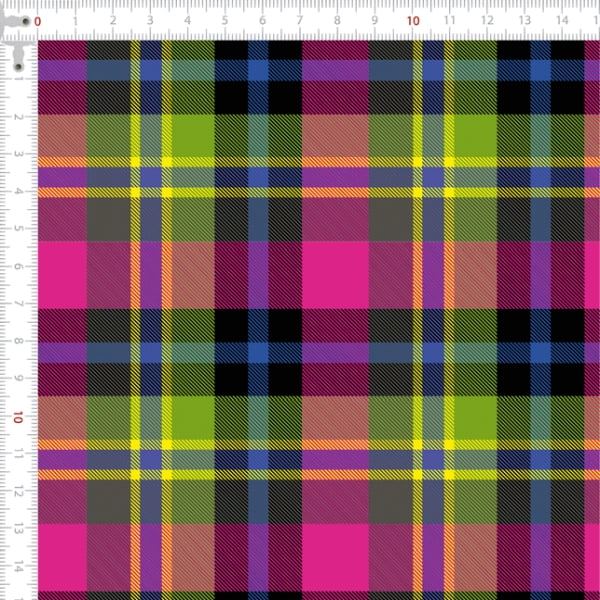Click the number 2 on vertical ruler
Screen dimensions: 600x600
(x=18, y=117)
